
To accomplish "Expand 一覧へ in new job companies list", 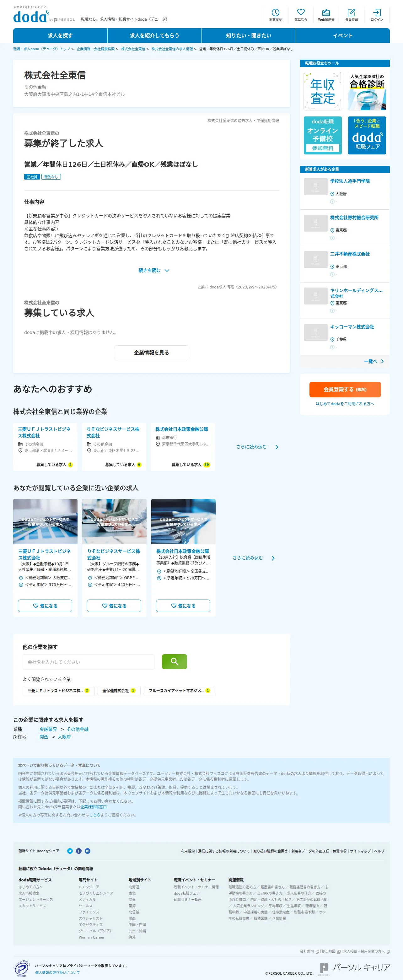I will tap(374, 361).
